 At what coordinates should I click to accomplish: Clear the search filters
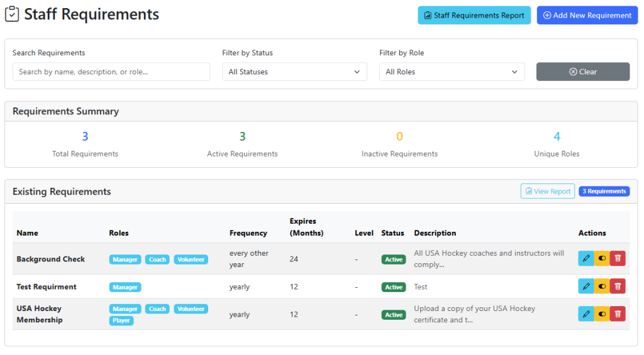583,72
